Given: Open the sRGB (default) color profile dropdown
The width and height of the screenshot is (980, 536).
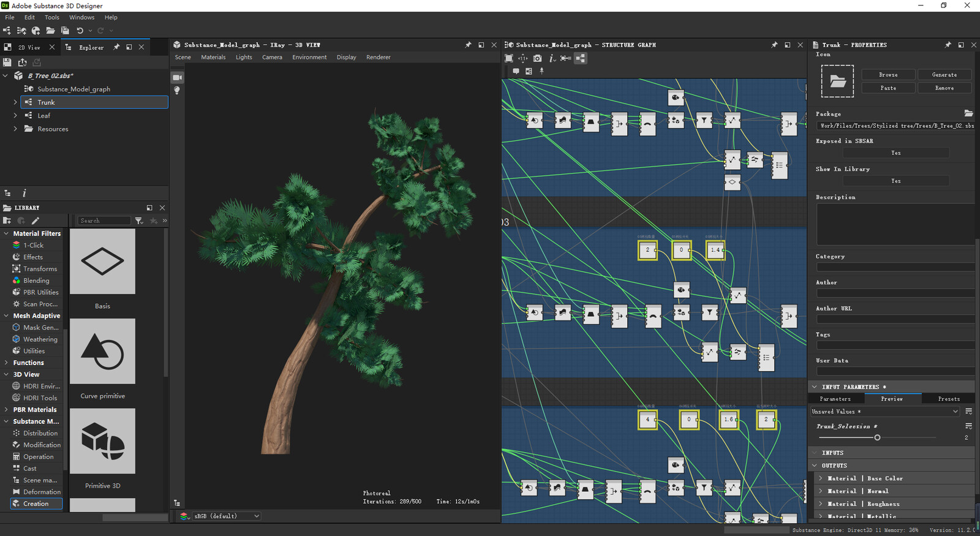Looking at the screenshot, I should (x=227, y=516).
